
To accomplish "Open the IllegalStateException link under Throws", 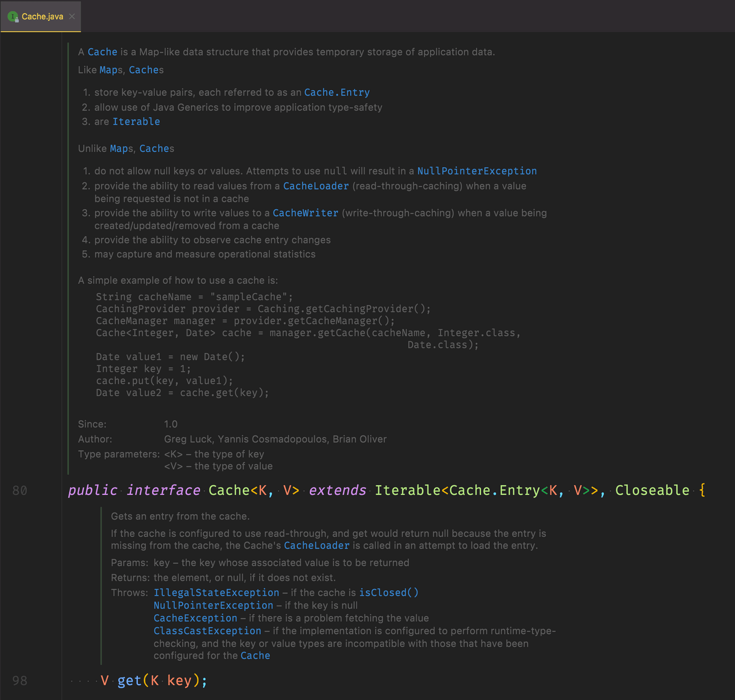I will [x=216, y=592].
